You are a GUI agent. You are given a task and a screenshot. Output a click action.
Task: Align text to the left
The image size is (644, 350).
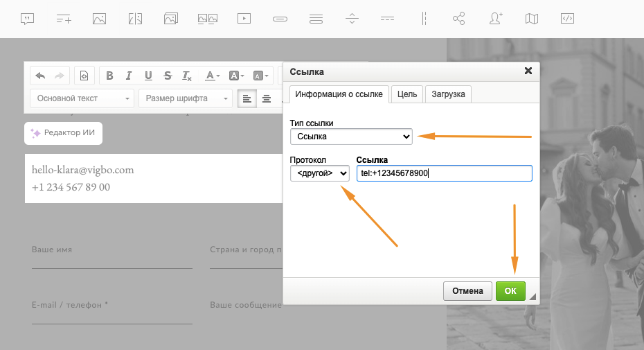click(x=247, y=99)
